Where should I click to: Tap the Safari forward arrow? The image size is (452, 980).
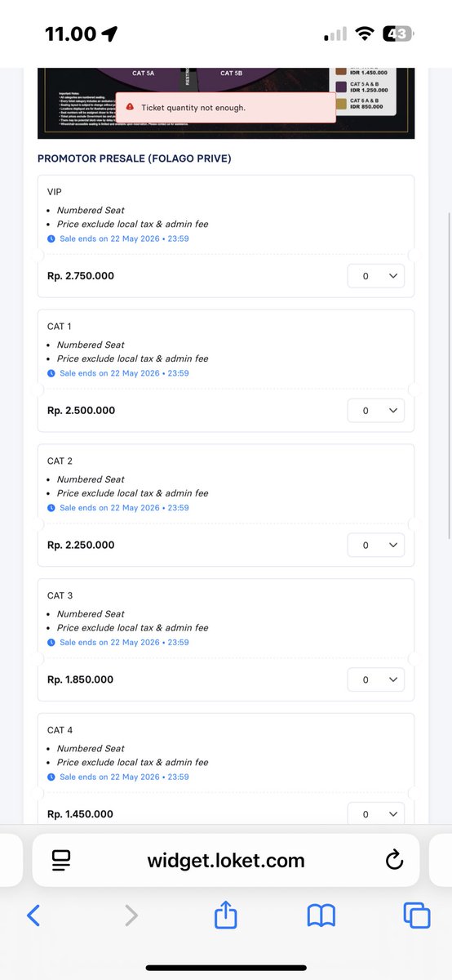click(131, 915)
